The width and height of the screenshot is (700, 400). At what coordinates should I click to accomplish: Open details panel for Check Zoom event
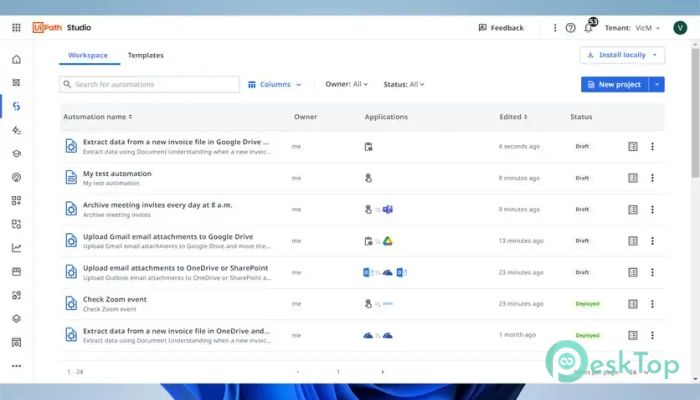[x=633, y=304]
